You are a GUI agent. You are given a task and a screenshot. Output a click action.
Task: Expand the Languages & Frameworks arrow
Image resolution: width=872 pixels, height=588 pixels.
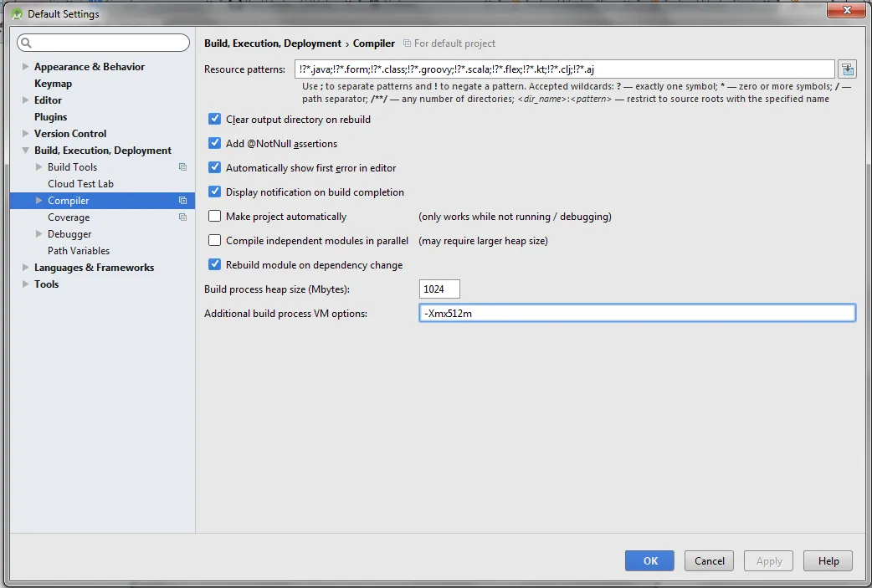[x=25, y=268]
